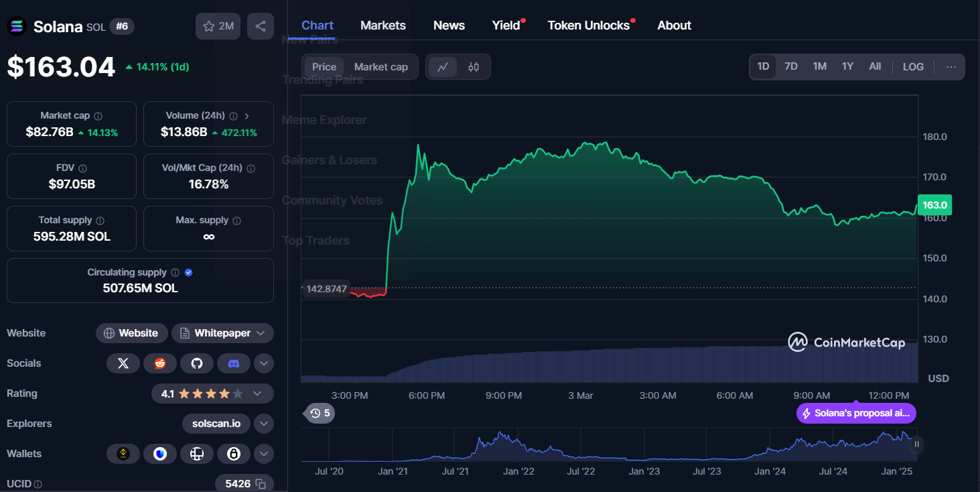The image size is (980, 492).
Task: Click $13.86B volume value
Action: click(x=184, y=132)
